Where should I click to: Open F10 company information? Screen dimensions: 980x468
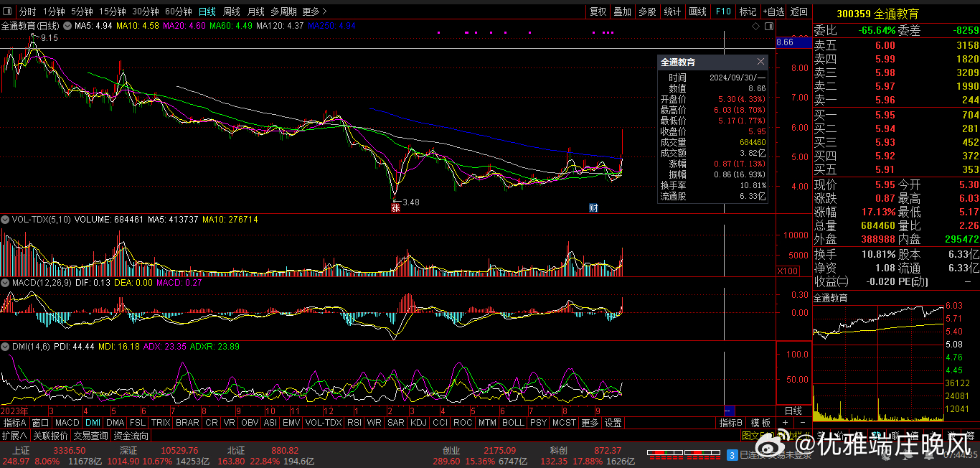pos(723,11)
